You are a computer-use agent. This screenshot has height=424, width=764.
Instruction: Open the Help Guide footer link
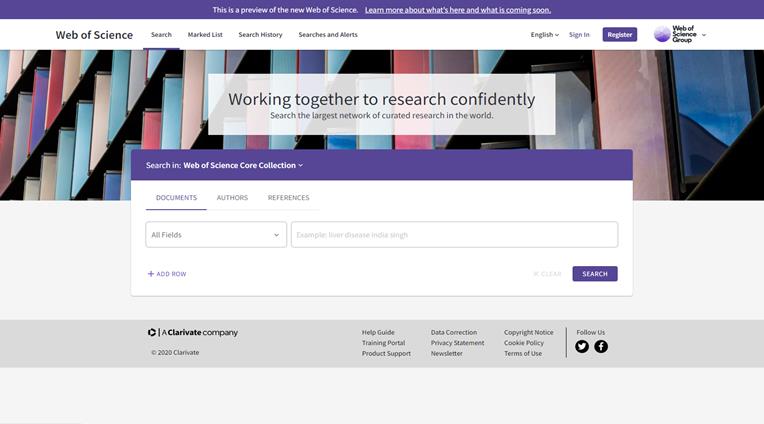point(378,332)
